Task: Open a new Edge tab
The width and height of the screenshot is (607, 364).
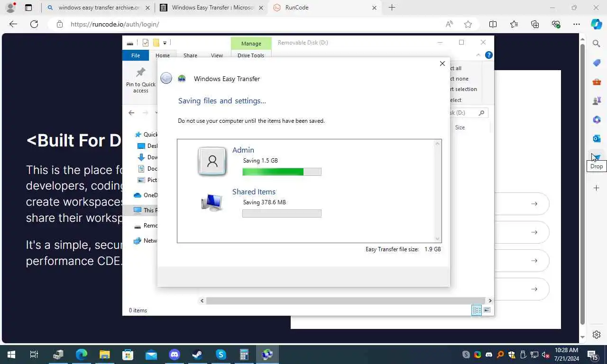Action: click(392, 8)
